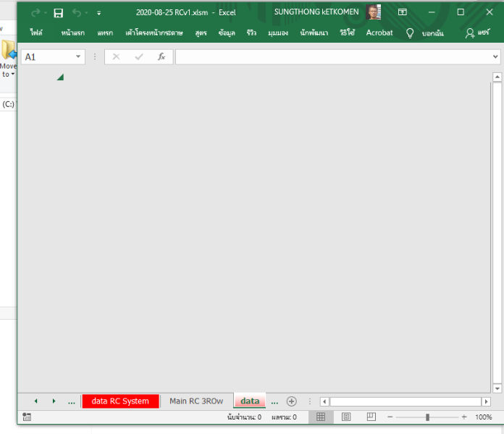
Task: Click the macro recording status bar icon
Action: pyautogui.click(x=27, y=417)
